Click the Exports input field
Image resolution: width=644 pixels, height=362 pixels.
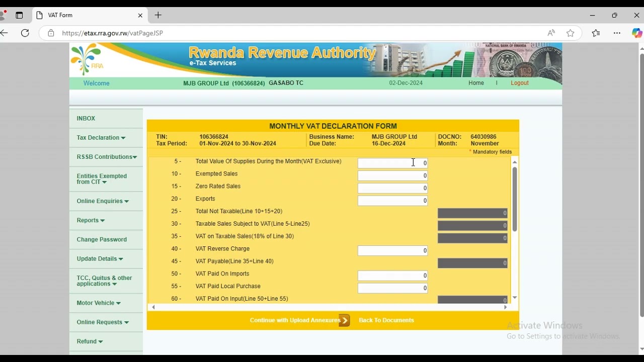(393, 201)
